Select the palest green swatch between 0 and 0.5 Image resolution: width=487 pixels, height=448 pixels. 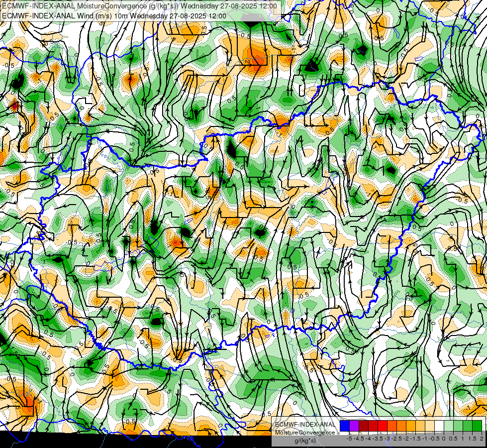click(x=449, y=426)
